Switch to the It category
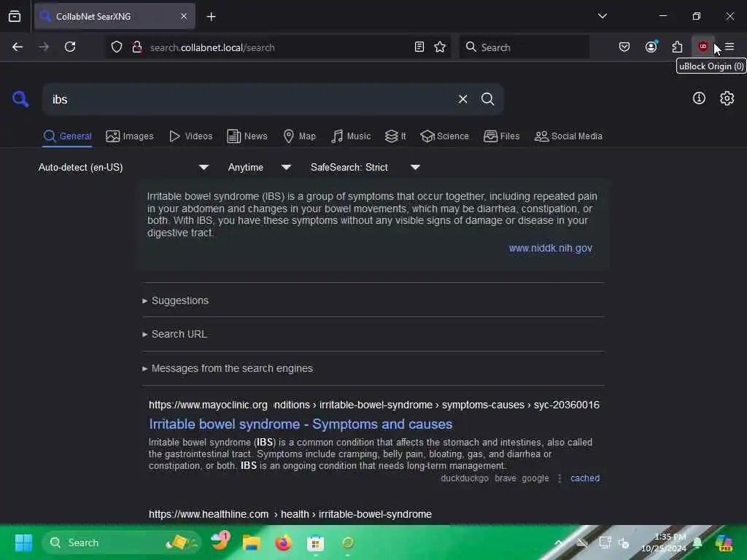747x560 pixels. click(x=395, y=136)
